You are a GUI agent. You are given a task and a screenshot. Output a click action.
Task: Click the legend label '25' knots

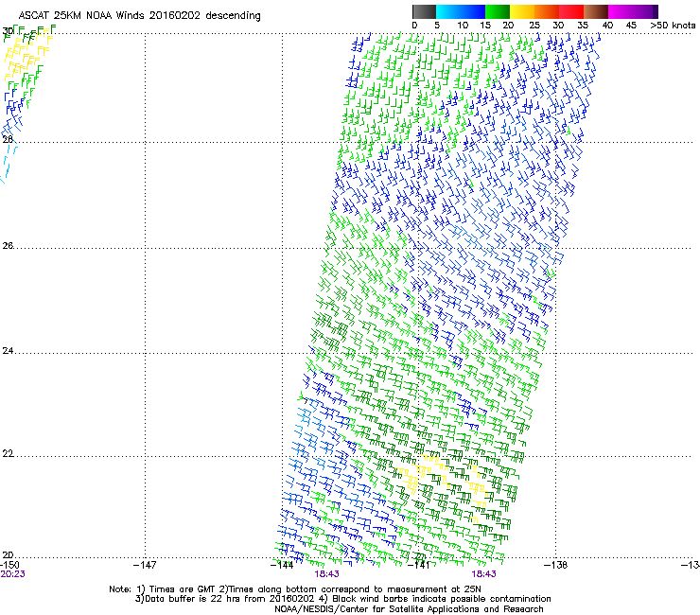point(534,26)
